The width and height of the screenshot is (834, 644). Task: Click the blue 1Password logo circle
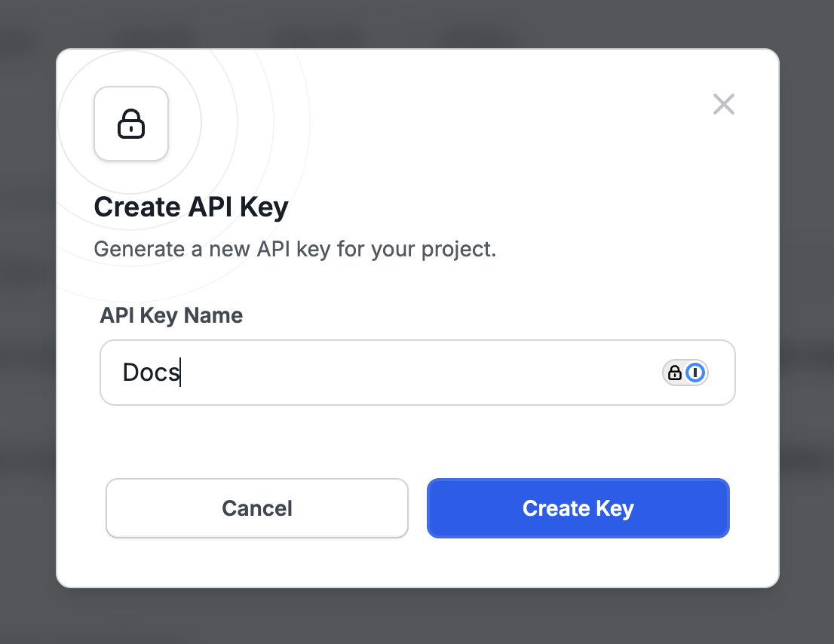click(695, 373)
